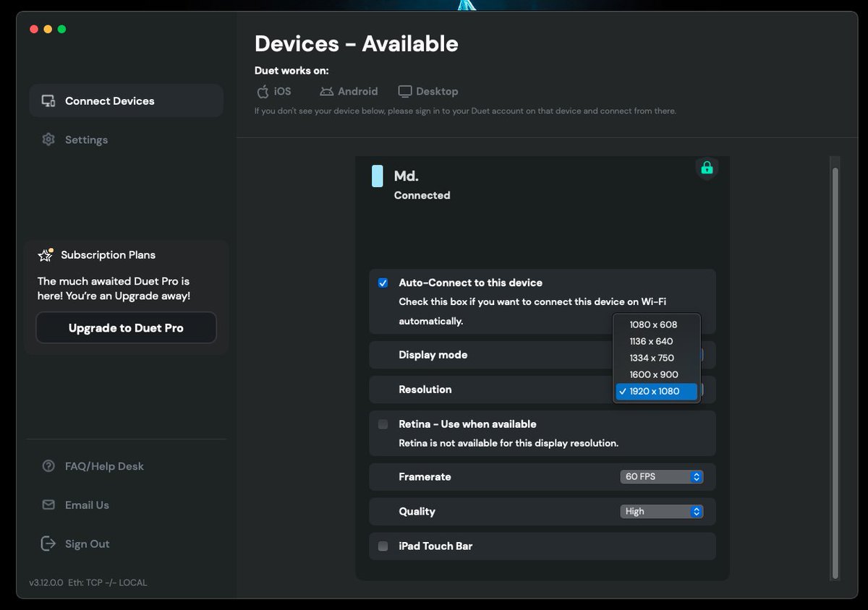868x610 pixels.
Task: Click the Display mode row label
Action: click(433, 355)
